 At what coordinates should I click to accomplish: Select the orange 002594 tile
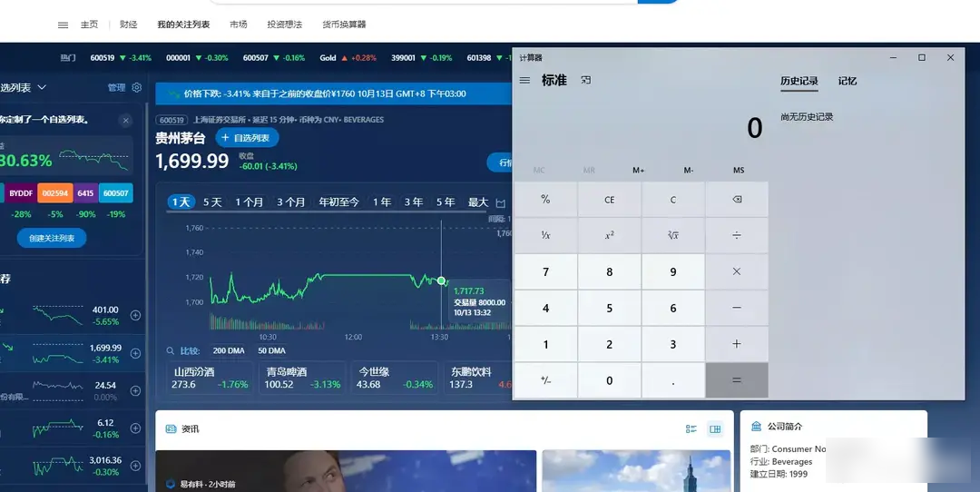click(x=55, y=193)
